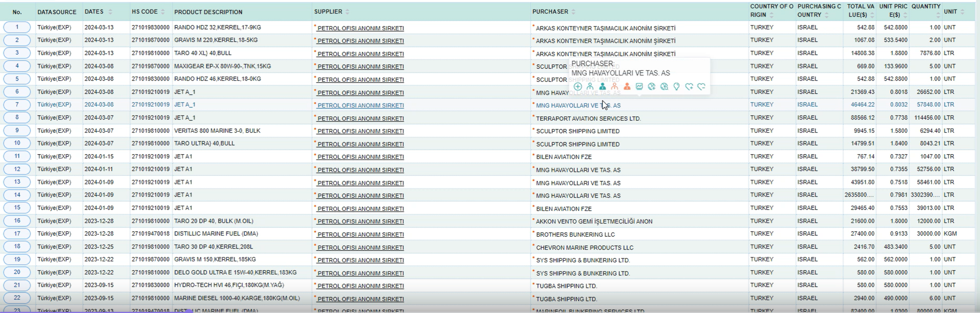
Task: Sort by TOTAL VALUE($) column arrows
Action: 872,15
